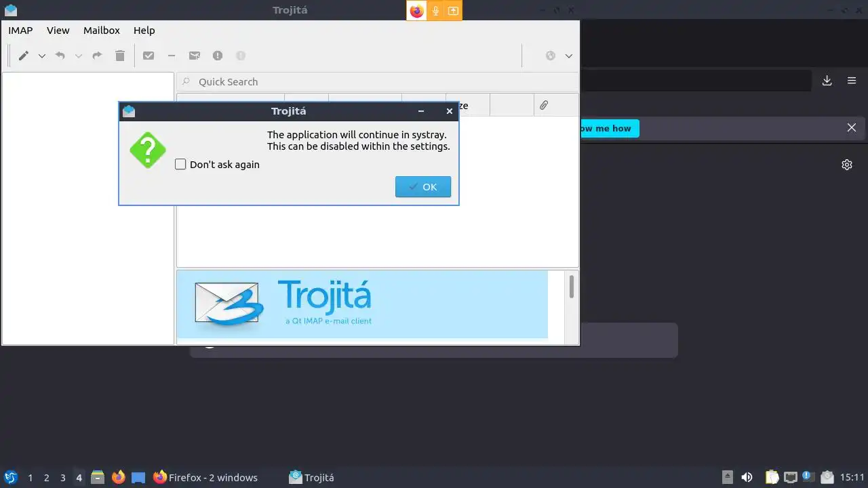Viewport: 868px width, 488px height.
Task: Click the dark exclamation mark toolbar icon
Action: point(218,56)
